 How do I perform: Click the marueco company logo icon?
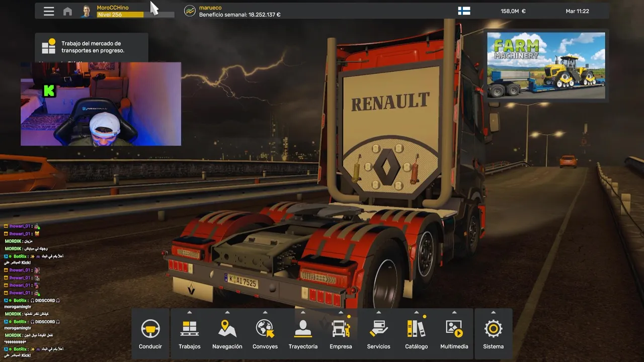coord(190,11)
